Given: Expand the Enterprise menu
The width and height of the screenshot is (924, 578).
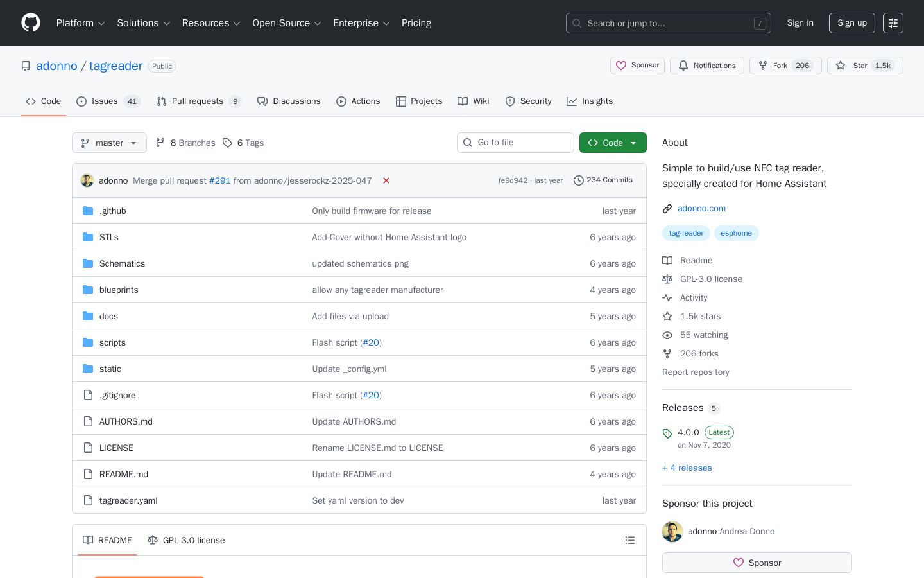Looking at the screenshot, I should coord(361,23).
